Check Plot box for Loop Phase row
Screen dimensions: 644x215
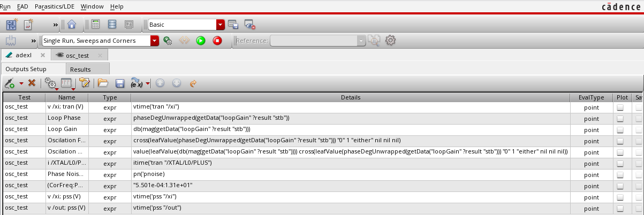point(620,118)
